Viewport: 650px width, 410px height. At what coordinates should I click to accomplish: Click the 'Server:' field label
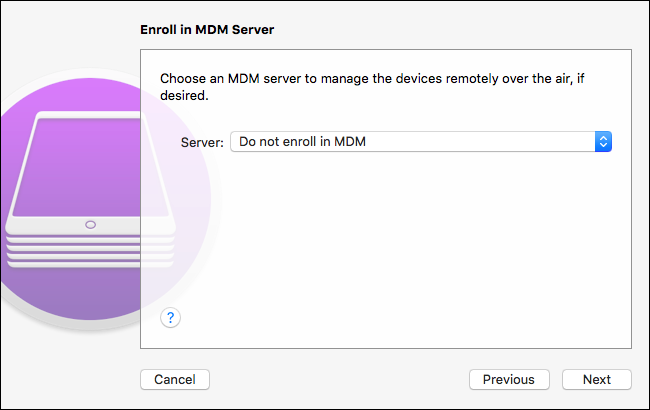pyautogui.click(x=202, y=142)
